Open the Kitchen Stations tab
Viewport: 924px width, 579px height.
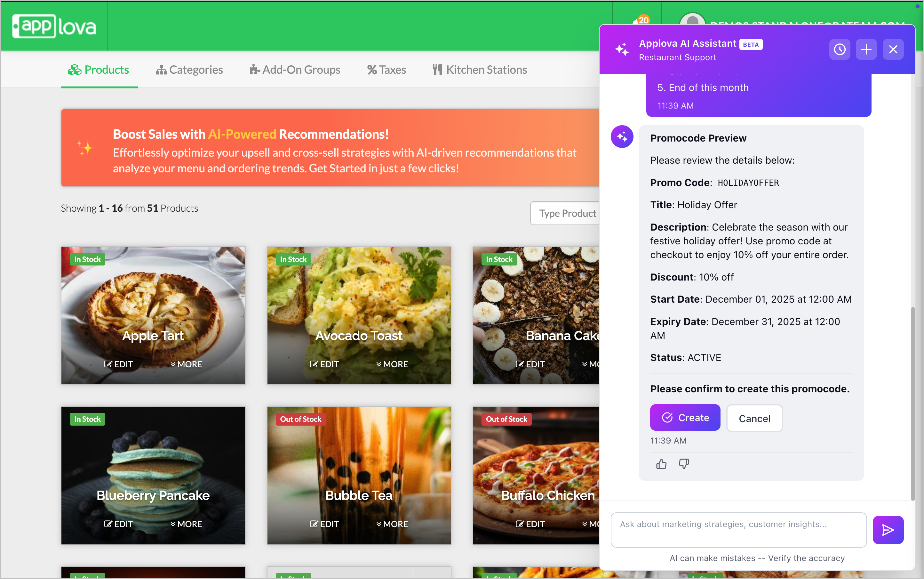pyautogui.click(x=480, y=70)
